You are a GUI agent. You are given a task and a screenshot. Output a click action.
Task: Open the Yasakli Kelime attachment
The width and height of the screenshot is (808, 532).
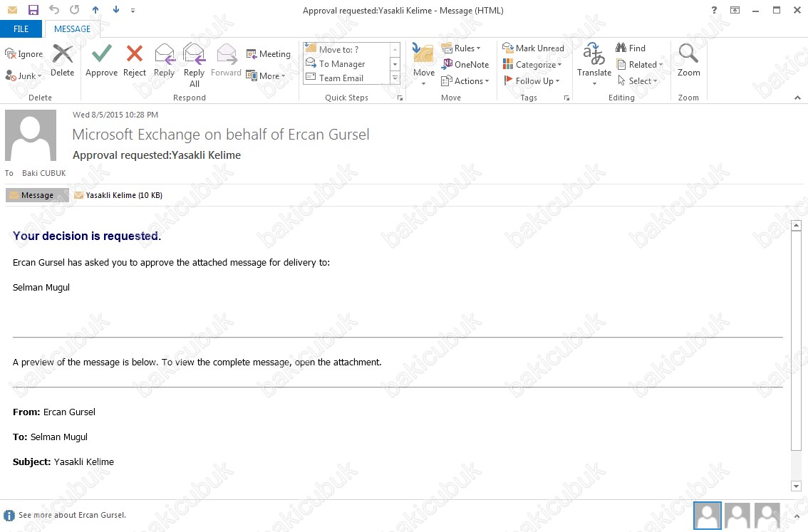(x=118, y=195)
